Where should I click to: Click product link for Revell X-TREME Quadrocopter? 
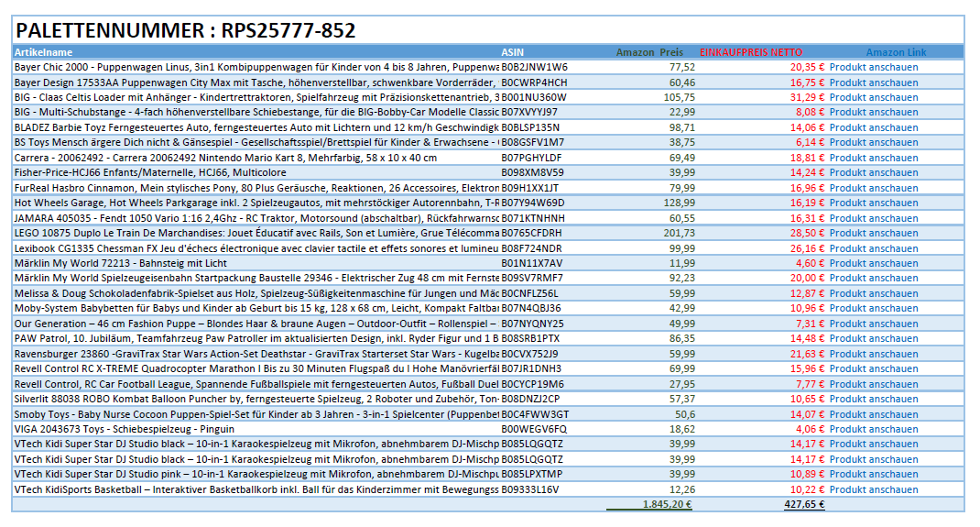click(873, 368)
